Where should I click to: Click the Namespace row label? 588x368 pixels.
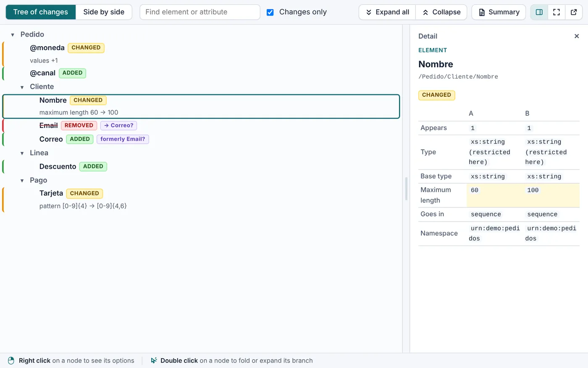click(439, 233)
